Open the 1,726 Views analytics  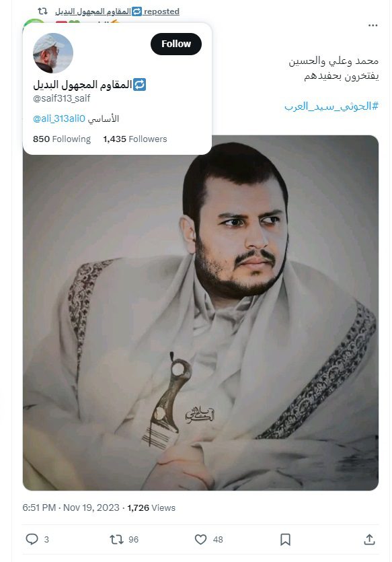[x=151, y=507]
